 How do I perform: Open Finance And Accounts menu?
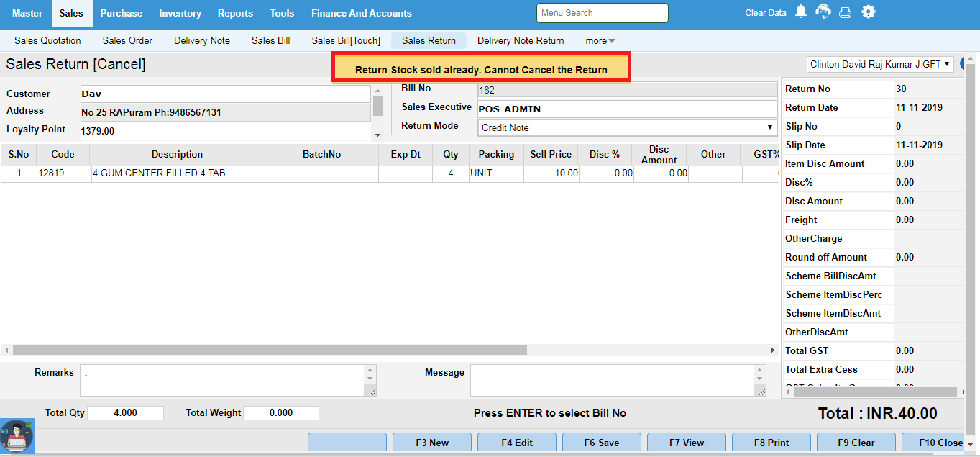click(x=362, y=13)
